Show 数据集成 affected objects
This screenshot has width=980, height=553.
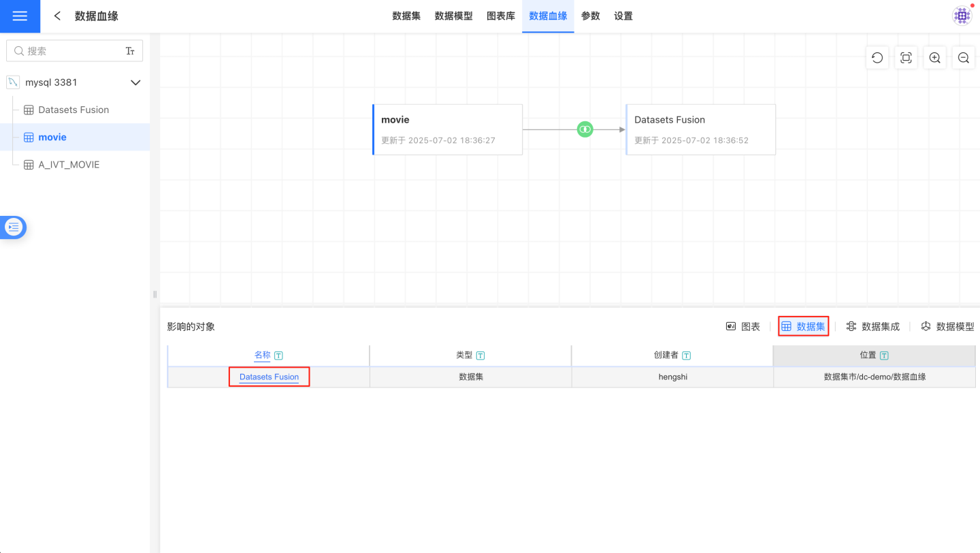point(873,327)
